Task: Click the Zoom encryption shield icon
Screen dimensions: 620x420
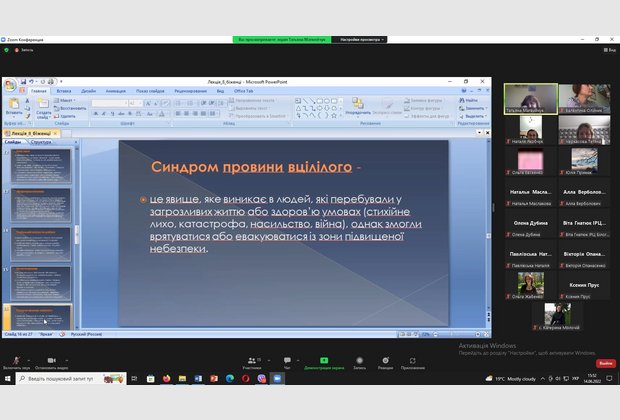Action: [5, 49]
